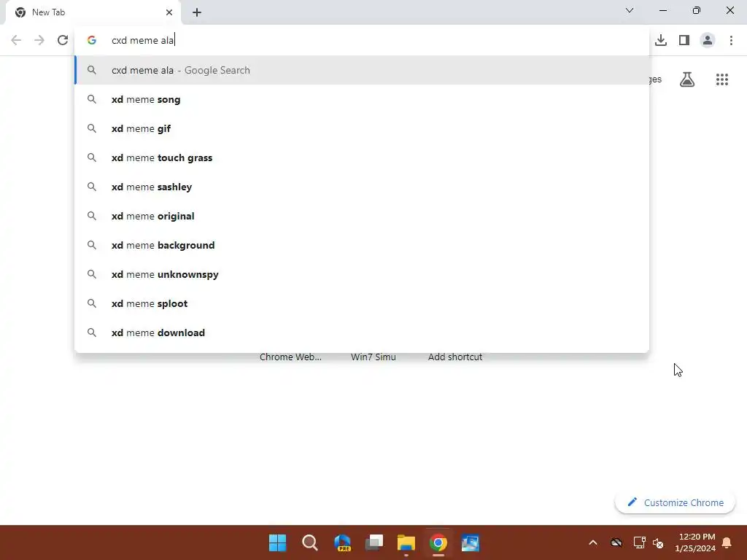Open the Chrome Web... shortcut
The width and height of the screenshot is (747, 560).
click(x=290, y=357)
